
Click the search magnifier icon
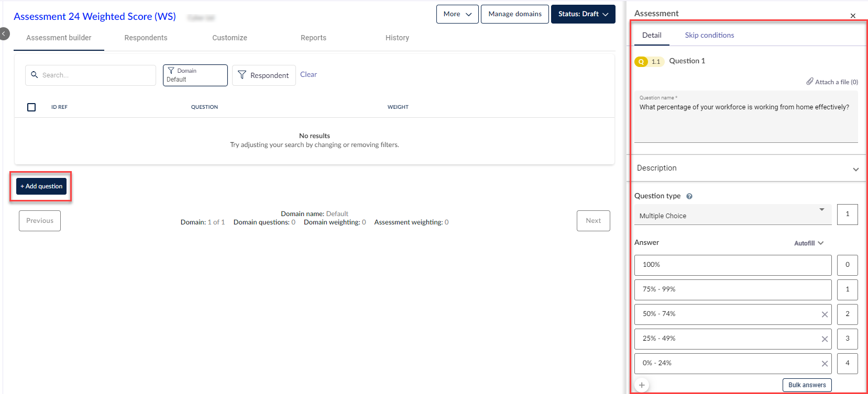(x=35, y=75)
